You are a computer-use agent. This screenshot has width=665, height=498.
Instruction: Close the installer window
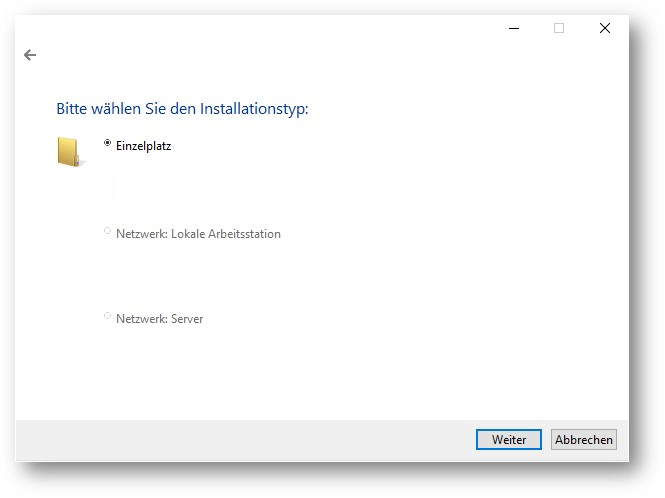click(605, 28)
